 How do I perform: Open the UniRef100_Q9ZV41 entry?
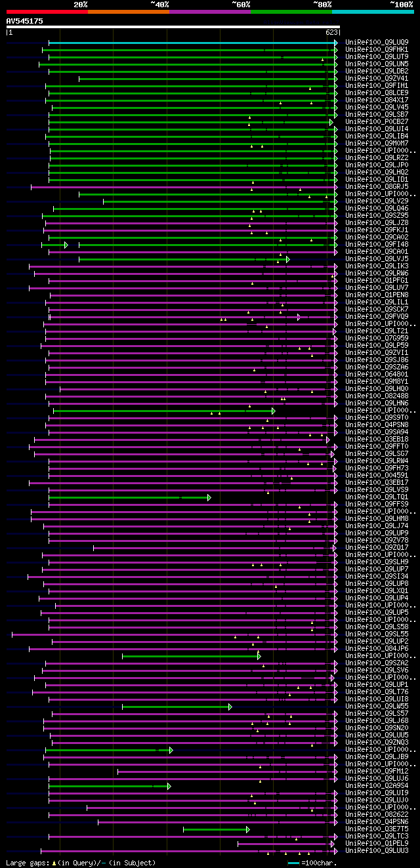pos(377,79)
